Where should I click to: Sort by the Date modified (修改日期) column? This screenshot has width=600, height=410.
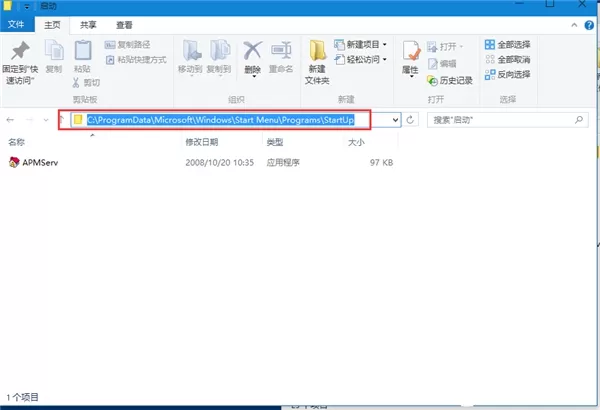(202, 142)
